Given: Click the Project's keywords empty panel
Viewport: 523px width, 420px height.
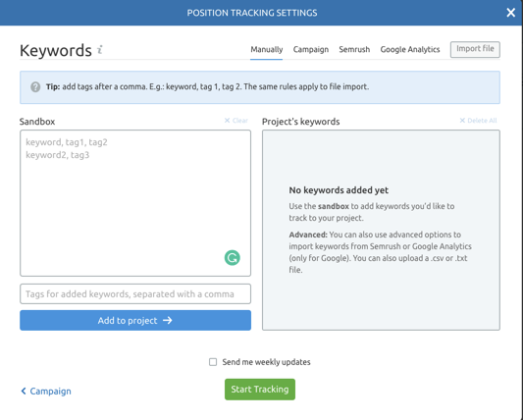Looking at the screenshot, I should [x=381, y=231].
